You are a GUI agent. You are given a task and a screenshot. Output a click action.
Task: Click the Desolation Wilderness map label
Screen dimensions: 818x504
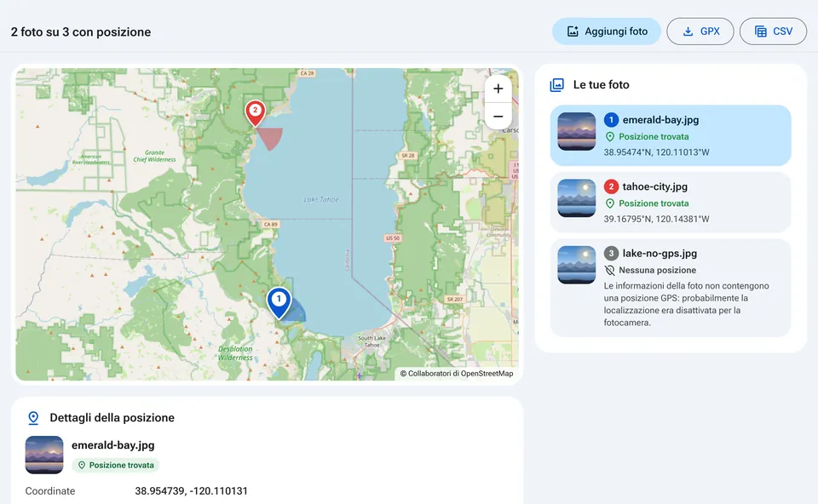[235, 353]
